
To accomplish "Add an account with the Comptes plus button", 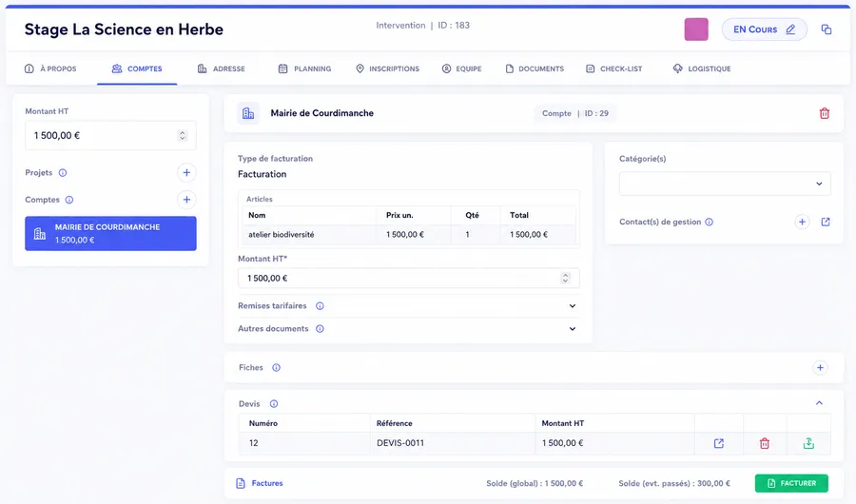I will tap(186, 200).
